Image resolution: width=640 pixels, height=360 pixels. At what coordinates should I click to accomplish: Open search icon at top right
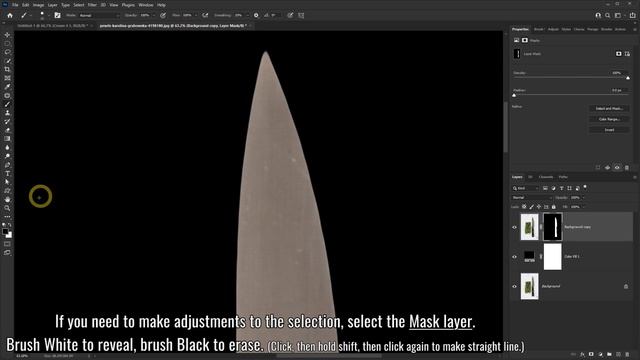pos(608,16)
